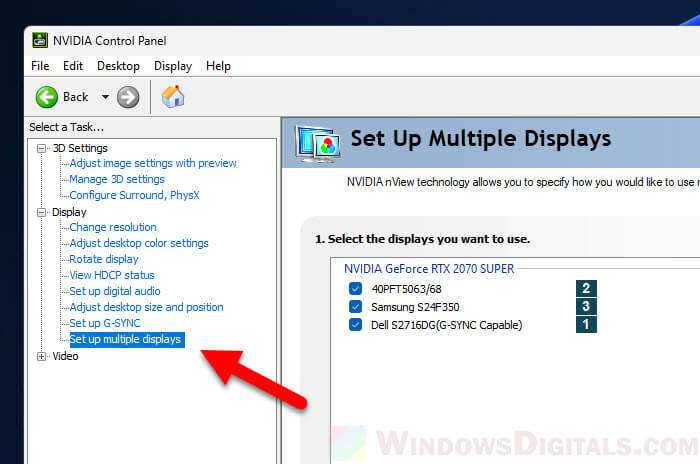Open View HDCP status

pos(112,276)
